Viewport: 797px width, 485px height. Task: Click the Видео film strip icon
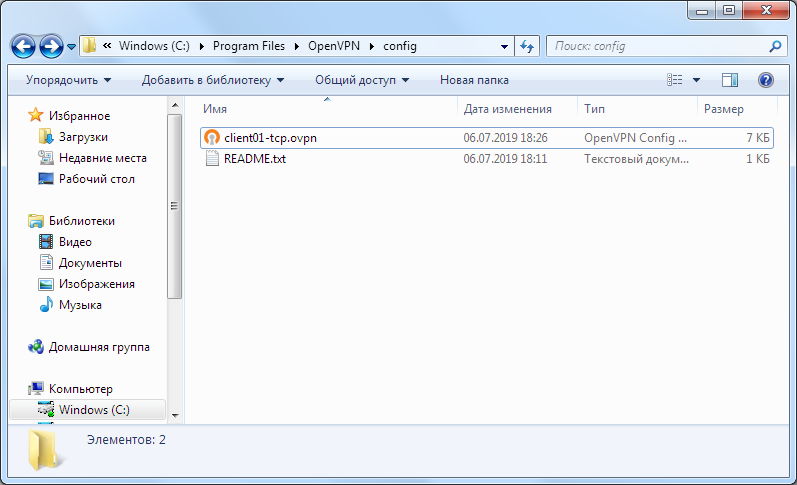(46, 241)
